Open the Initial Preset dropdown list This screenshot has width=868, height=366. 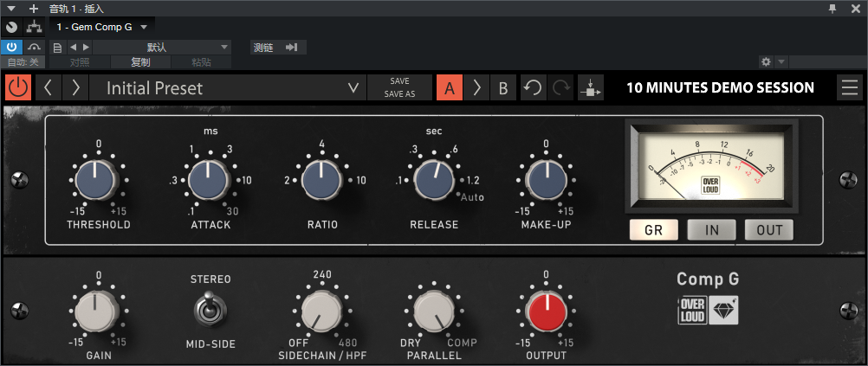[x=227, y=88]
